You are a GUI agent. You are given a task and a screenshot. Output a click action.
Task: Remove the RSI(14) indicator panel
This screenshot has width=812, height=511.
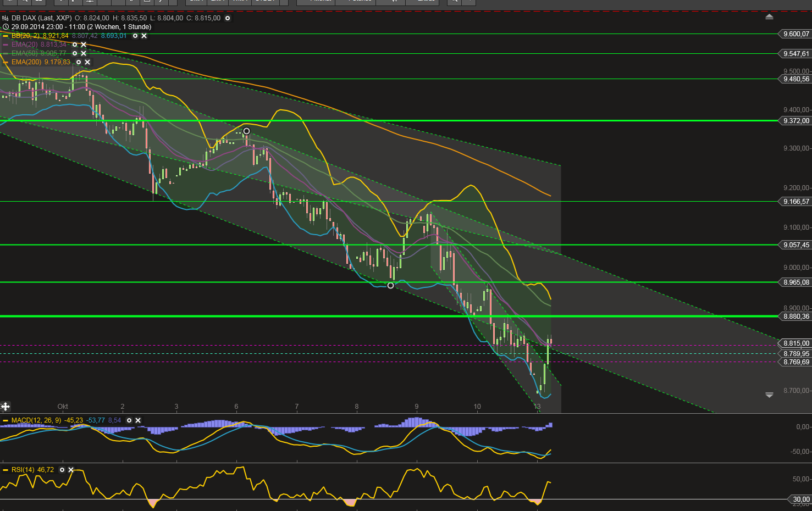pyautogui.click(x=71, y=470)
